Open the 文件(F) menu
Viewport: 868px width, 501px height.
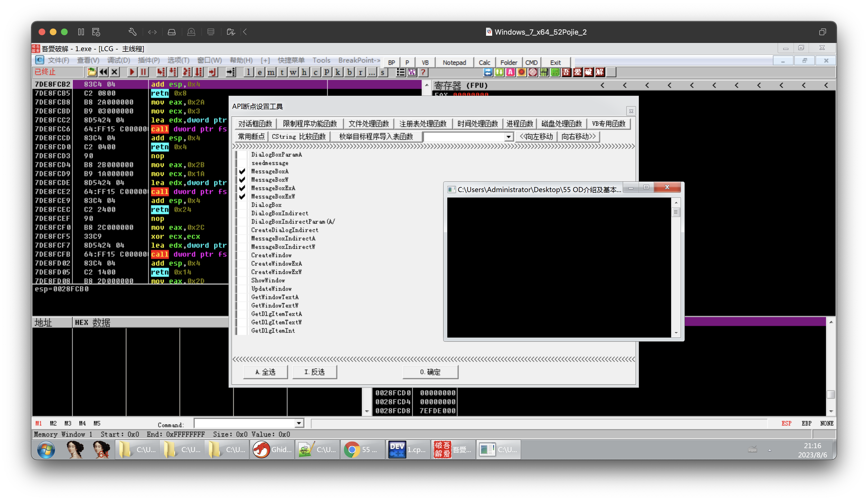(x=58, y=60)
